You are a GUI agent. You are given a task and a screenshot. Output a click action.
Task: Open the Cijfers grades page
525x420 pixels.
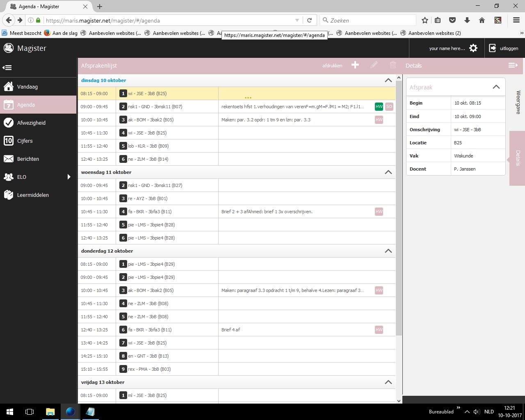(25, 141)
